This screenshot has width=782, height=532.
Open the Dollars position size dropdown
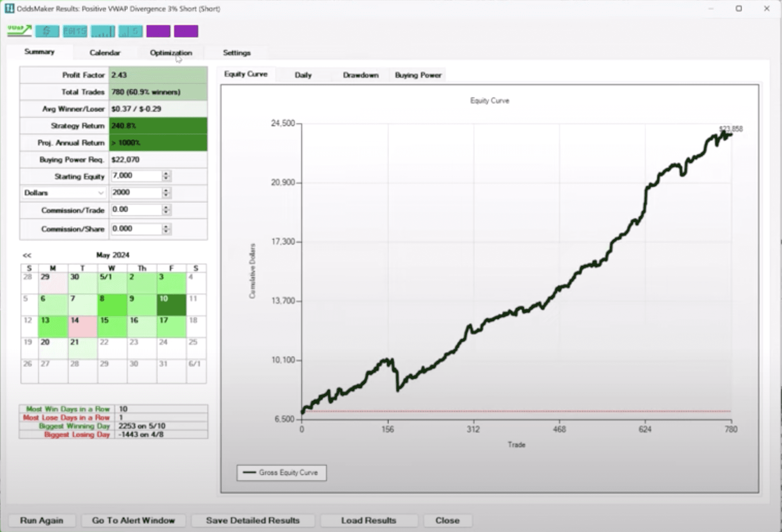(x=64, y=193)
